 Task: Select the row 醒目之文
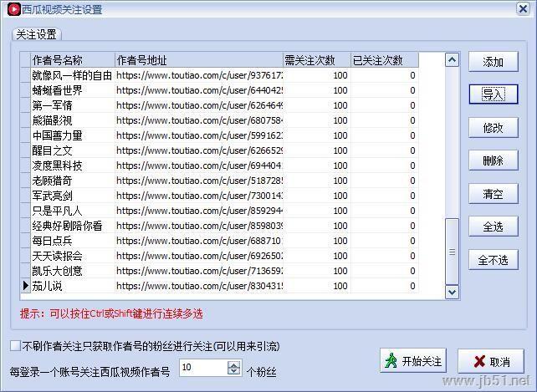[x=219, y=150]
